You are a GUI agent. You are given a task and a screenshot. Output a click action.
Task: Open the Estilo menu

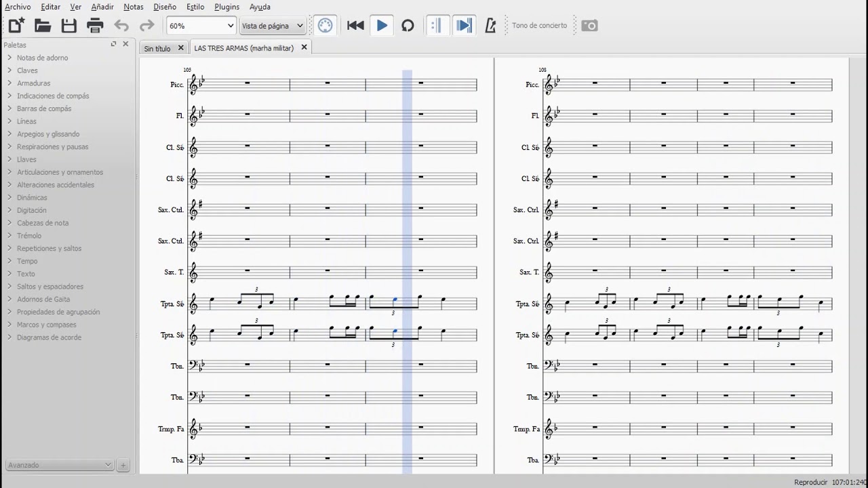point(195,7)
